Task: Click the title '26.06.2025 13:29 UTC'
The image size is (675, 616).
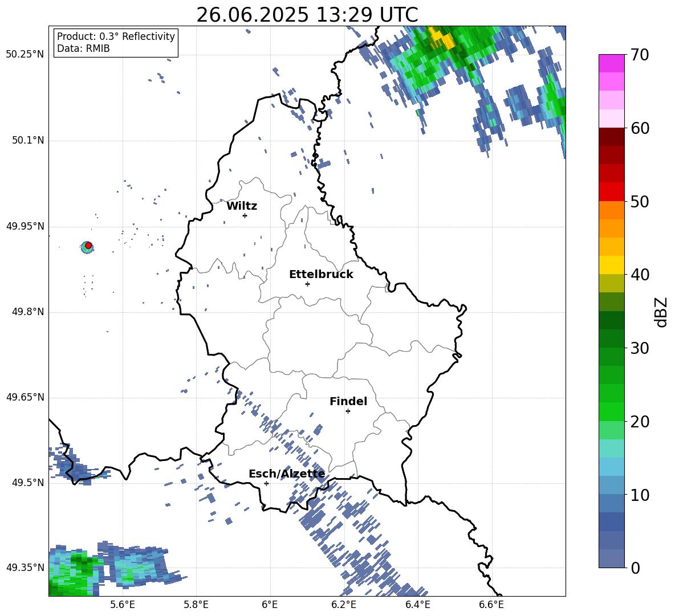Action: tap(307, 15)
